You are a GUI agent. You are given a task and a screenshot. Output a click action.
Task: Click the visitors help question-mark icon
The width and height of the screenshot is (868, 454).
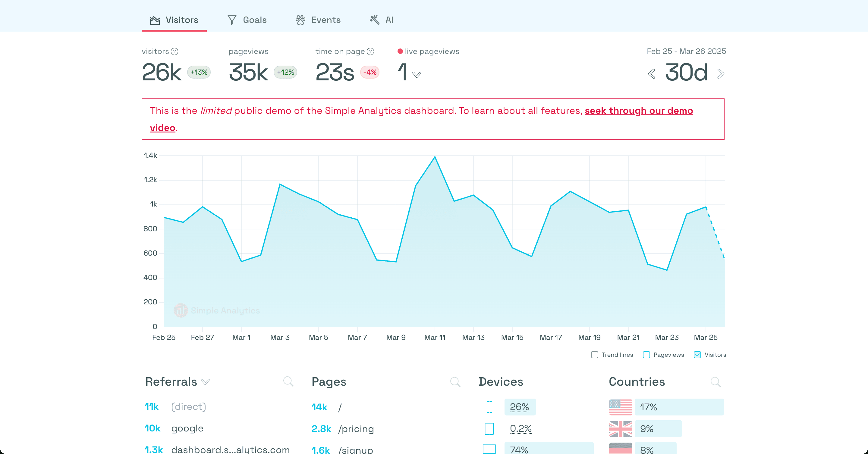[x=175, y=51]
